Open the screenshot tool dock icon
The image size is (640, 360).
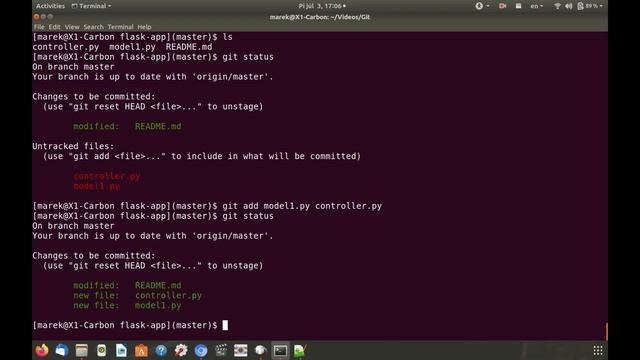[241, 350]
